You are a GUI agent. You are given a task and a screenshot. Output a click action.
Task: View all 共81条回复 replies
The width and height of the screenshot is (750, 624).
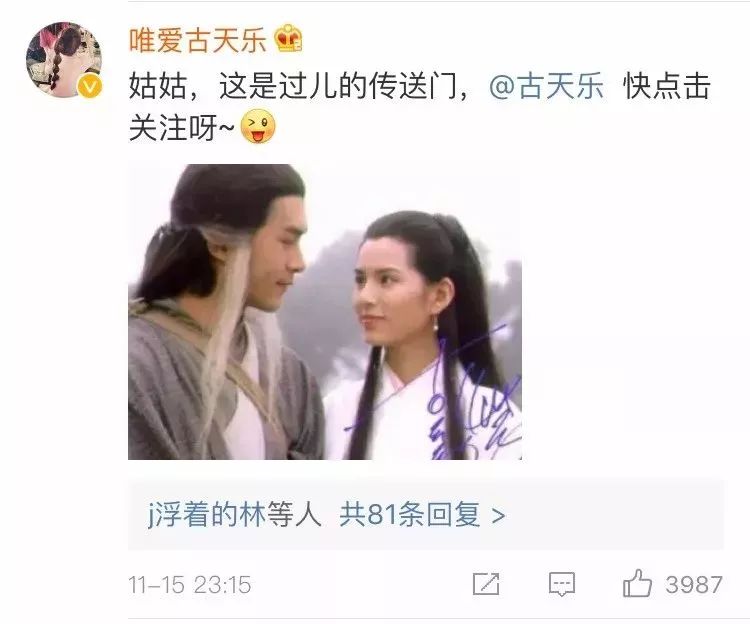coord(409,515)
